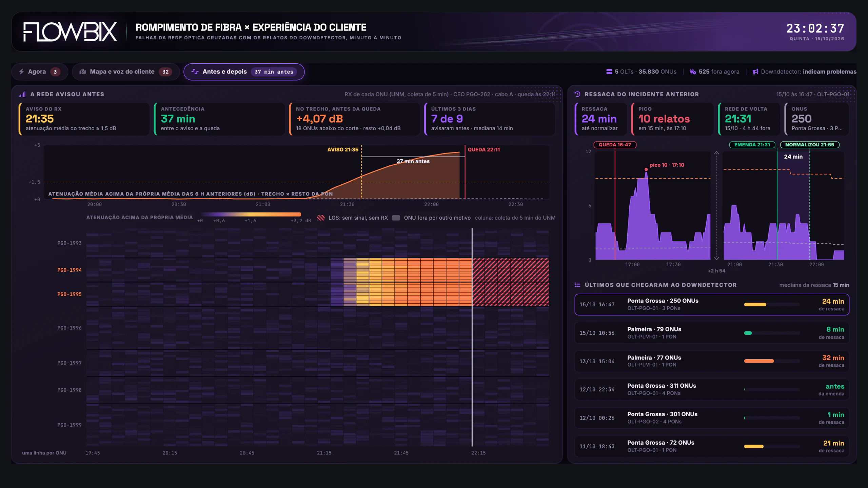
Task: Click the QUEDA 22:11 chart marker
Action: click(x=484, y=149)
